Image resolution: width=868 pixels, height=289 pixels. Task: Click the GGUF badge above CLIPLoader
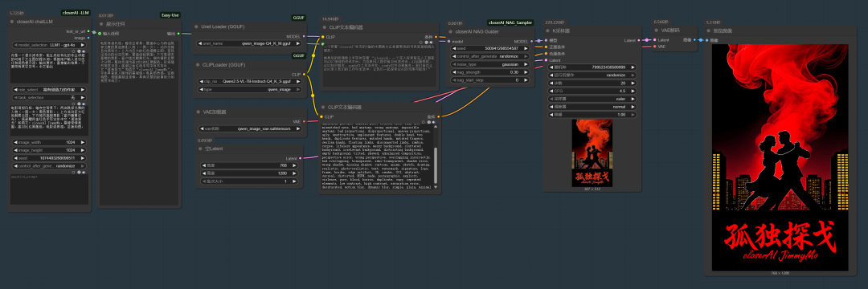[299, 56]
